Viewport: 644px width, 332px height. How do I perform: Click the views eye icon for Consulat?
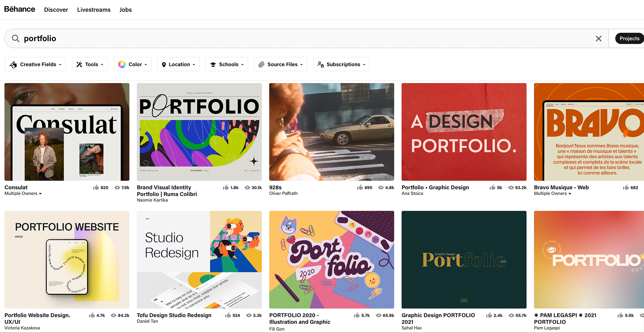(x=117, y=188)
